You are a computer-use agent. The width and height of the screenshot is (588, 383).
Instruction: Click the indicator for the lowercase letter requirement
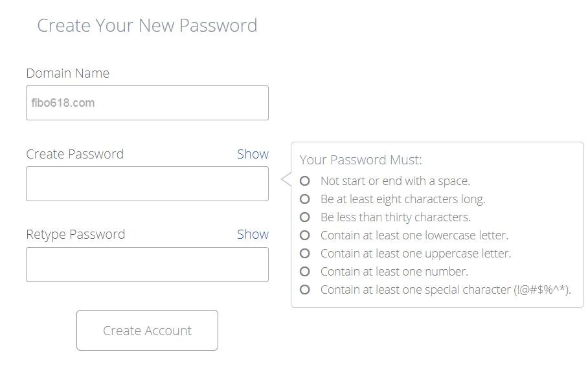click(x=305, y=236)
